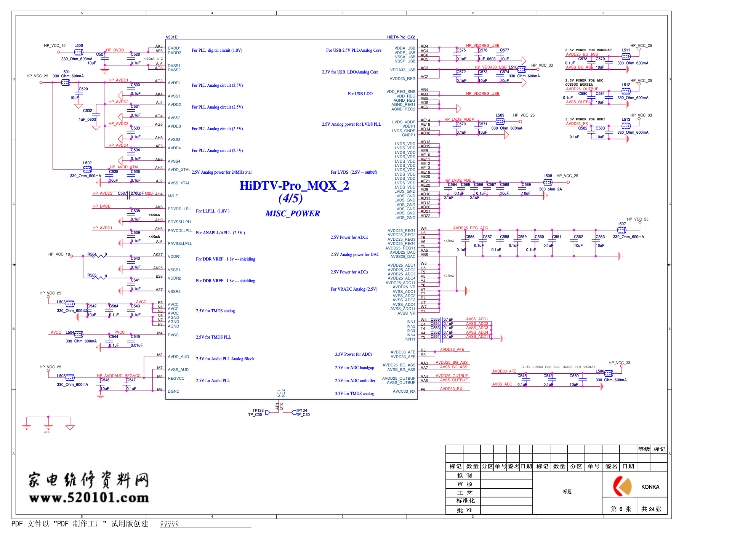The image size is (756, 534).
Task: Click the AGND ground symbol
Action: pyautogui.click(x=48, y=427)
